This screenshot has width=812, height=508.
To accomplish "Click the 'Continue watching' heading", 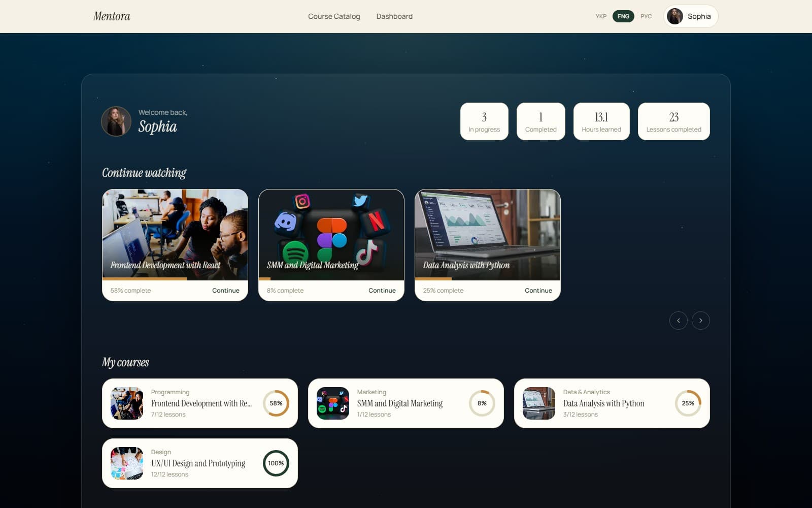I will pyautogui.click(x=144, y=173).
